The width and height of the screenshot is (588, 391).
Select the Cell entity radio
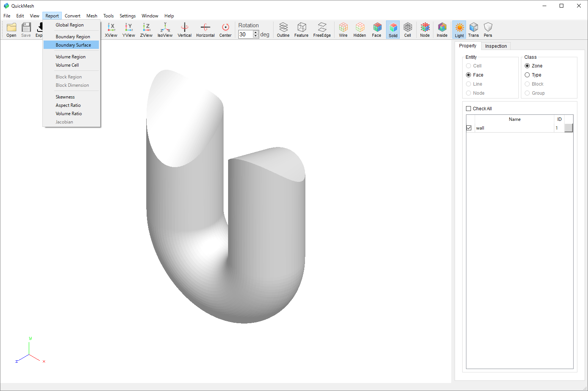tap(469, 66)
